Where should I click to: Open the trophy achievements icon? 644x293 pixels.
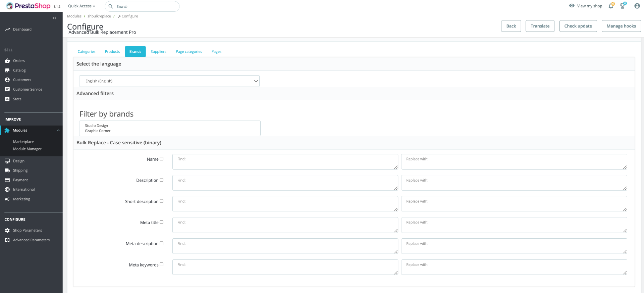pos(623,6)
